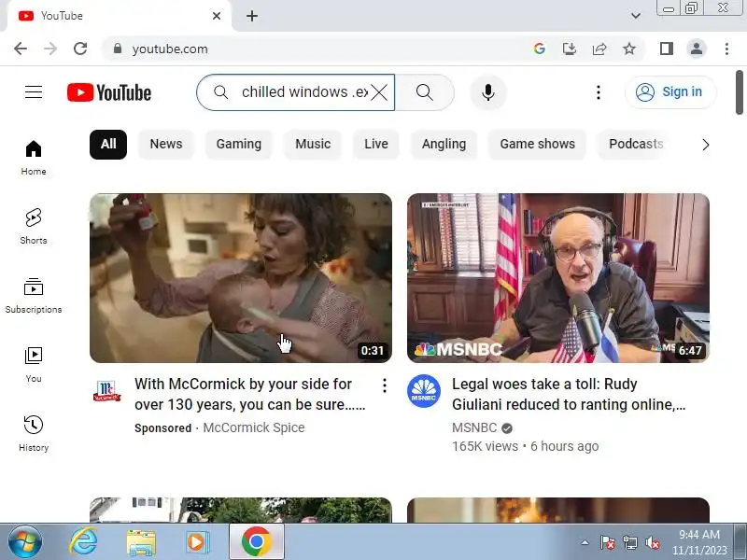The width and height of the screenshot is (747, 560).
Task: Select the Music filter chip
Action: [x=313, y=145]
